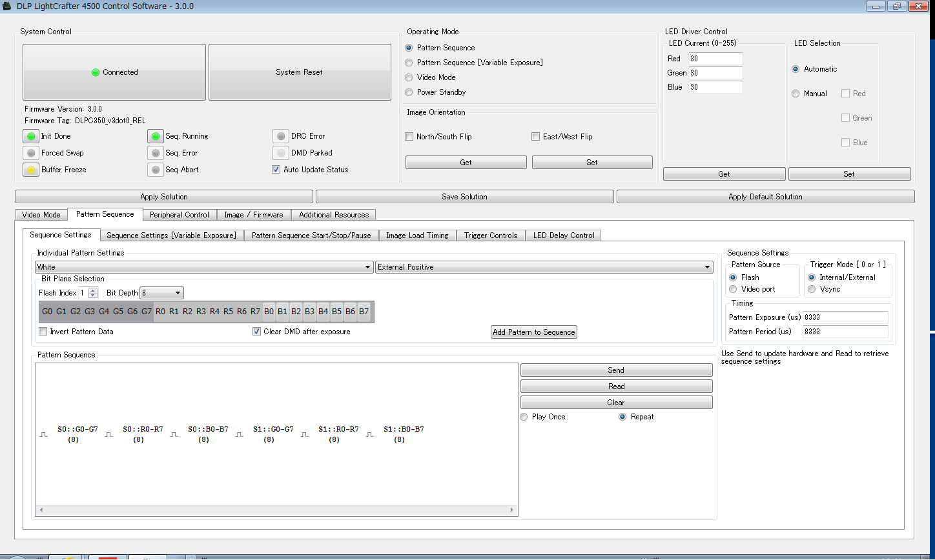Select Pattern Sequence [Variable Exposure] operating mode
Screen dimensions: 935x560
(x=409, y=63)
